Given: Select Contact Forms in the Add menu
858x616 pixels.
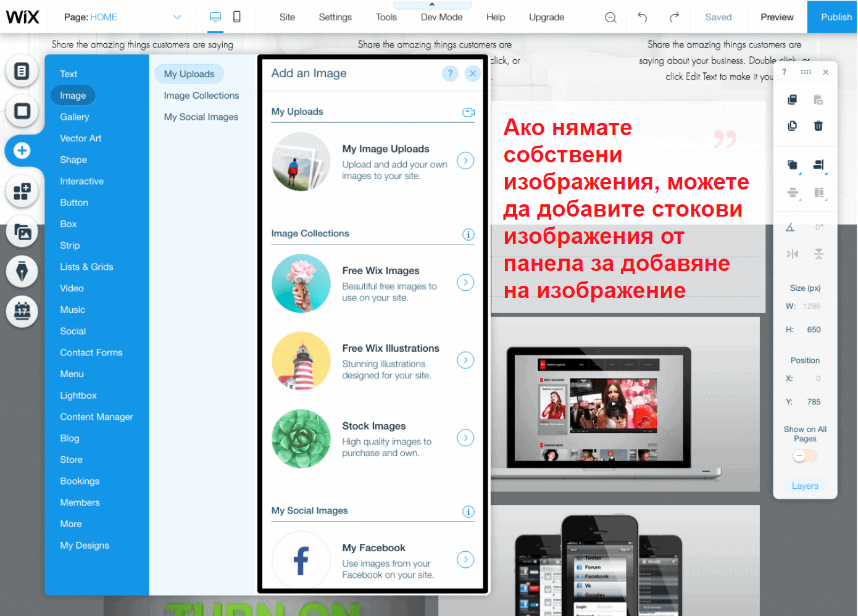Looking at the screenshot, I should pyautogui.click(x=91, y=352).
